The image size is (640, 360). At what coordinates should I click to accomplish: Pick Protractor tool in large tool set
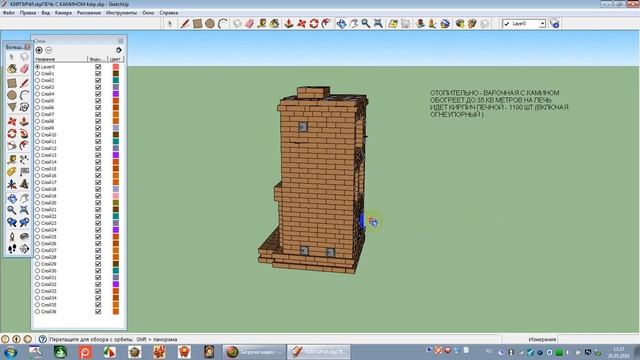(x=12, y=171)
